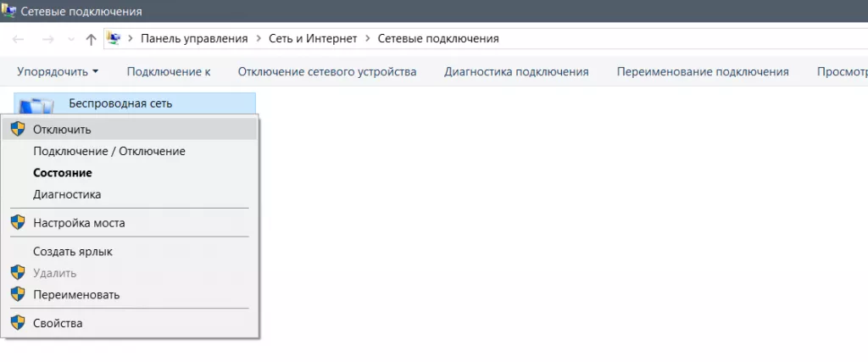
Task: Select the Беспроводная сеть connection item
Action: [x=135, y=103]
